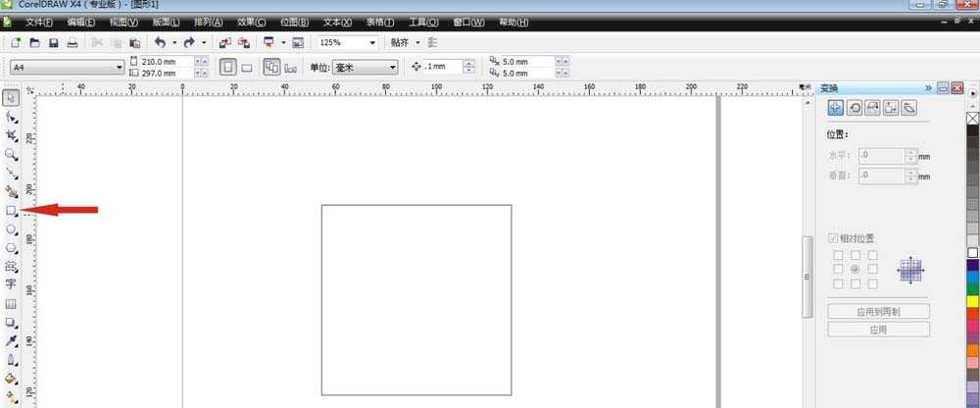Select the Pick (arrow) tool
The height and width of the screenshot is (408, 980).
click(x=11, y=98)
